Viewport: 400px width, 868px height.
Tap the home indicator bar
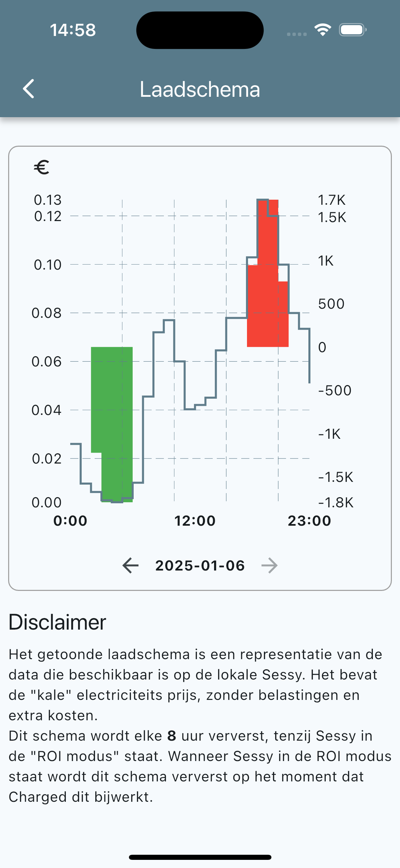[200, 857]
